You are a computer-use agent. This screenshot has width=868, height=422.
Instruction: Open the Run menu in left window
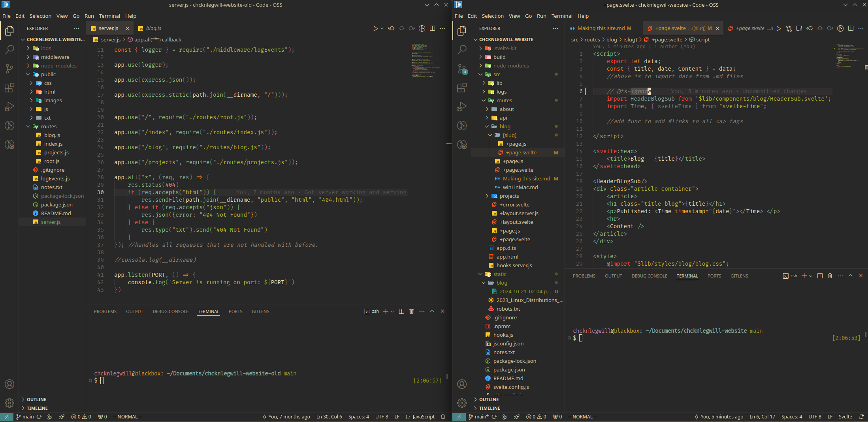click(x=89, y=16)
